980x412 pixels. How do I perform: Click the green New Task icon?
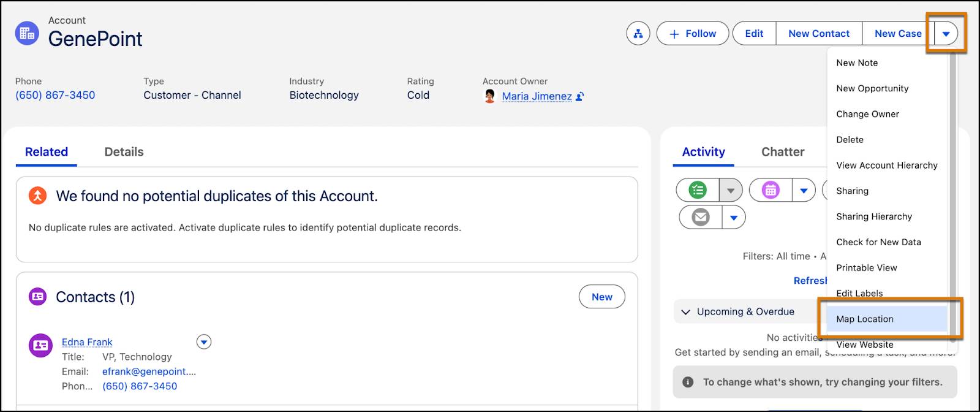[x=698, y=191]
